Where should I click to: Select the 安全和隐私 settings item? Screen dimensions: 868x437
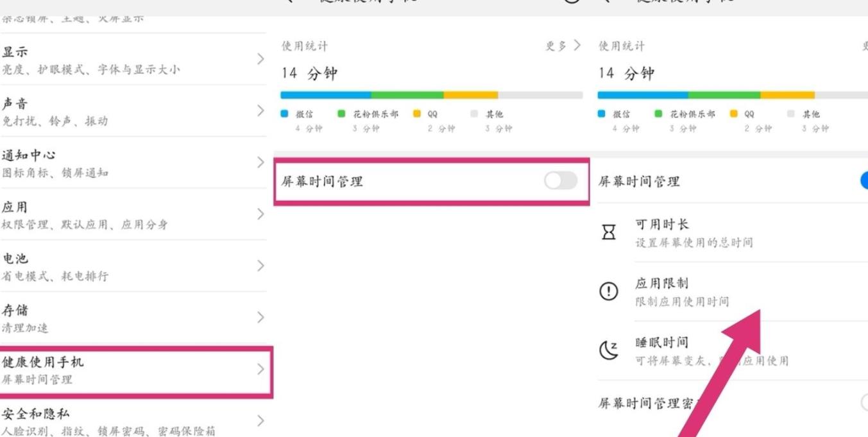coord(128,421)
